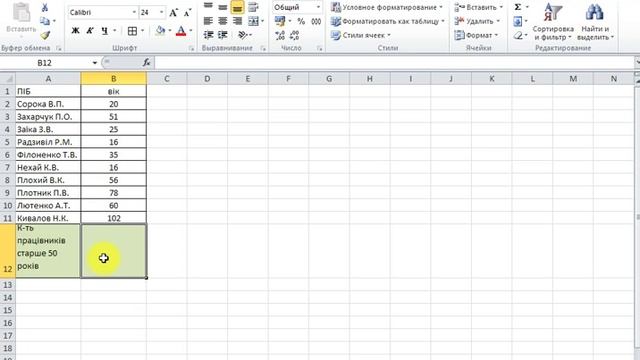Select the cell containing value 78
The height and width of the screenshot is (360, 640).
(x=113, y=193)
